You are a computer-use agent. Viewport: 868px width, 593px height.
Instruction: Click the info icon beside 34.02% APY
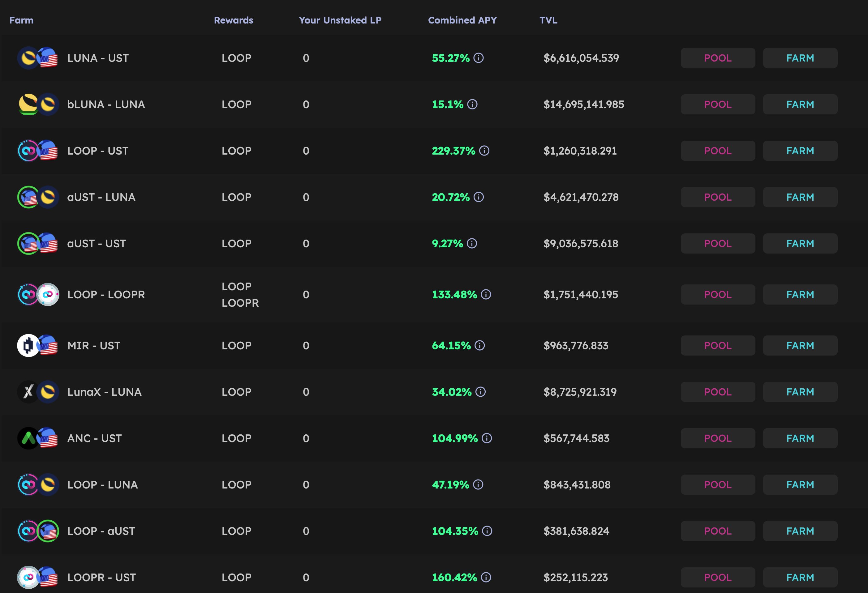481,392
